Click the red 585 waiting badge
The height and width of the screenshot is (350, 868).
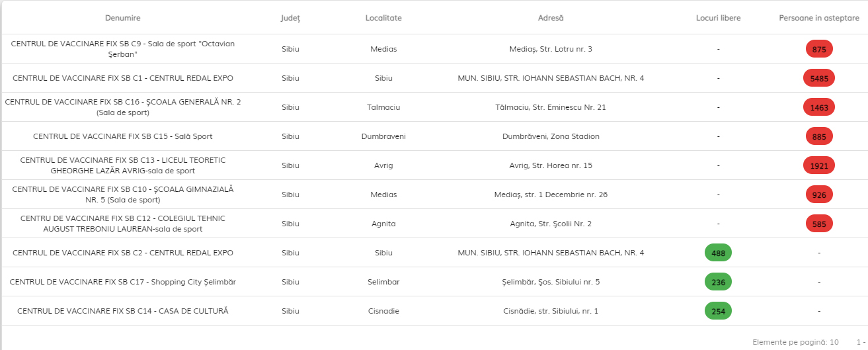[x=819, y=224]
